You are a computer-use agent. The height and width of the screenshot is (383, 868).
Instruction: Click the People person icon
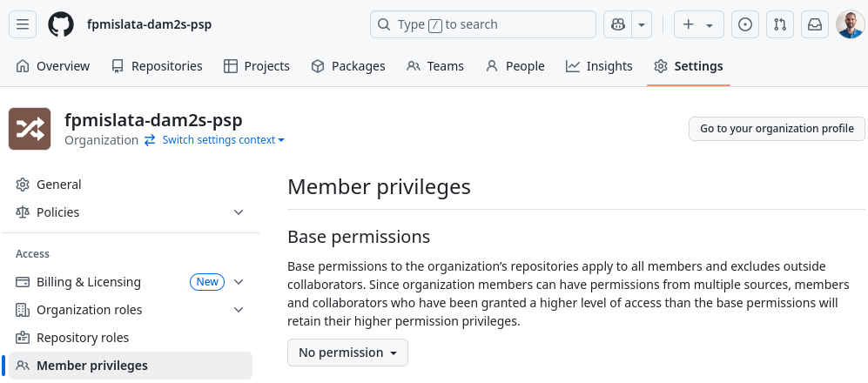coord(492,66)
